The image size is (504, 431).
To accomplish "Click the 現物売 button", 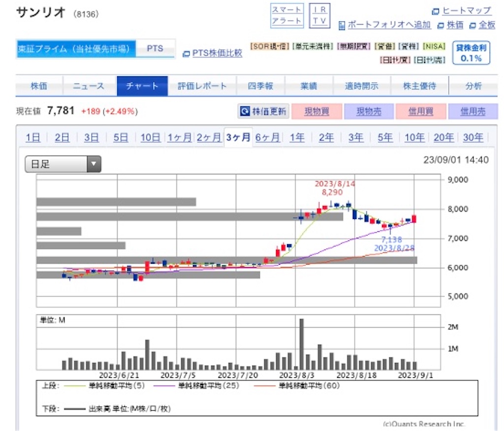I will [369, 111].
